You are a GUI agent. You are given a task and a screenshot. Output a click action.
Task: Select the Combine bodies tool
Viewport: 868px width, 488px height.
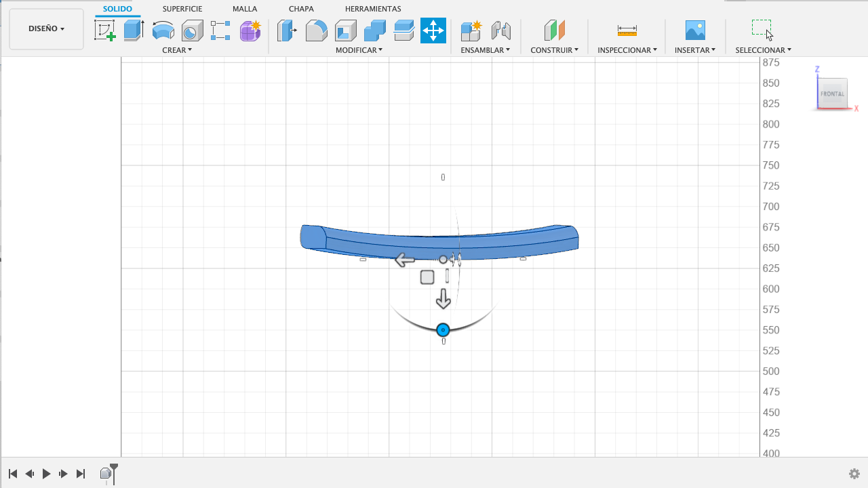tap(374, 30)
